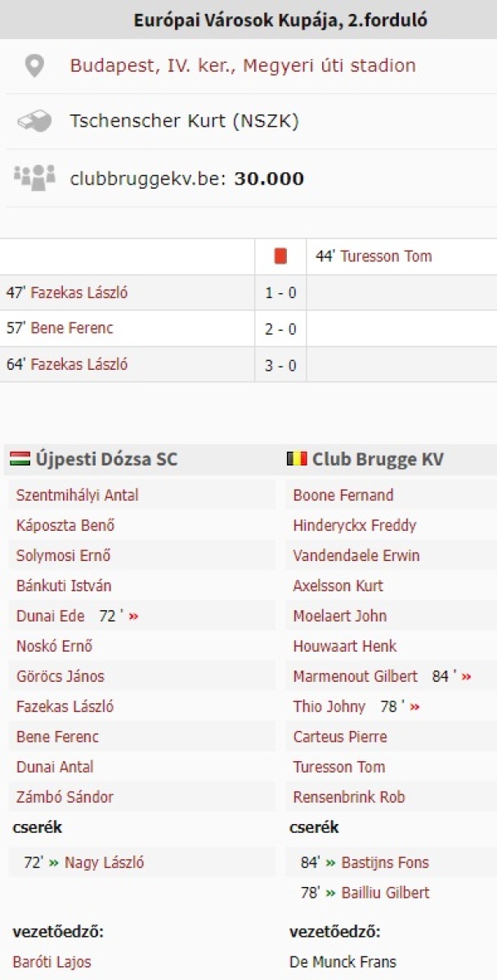
Task: Click the Club Brugge KV team heading
Action: (x=378, y=459)
